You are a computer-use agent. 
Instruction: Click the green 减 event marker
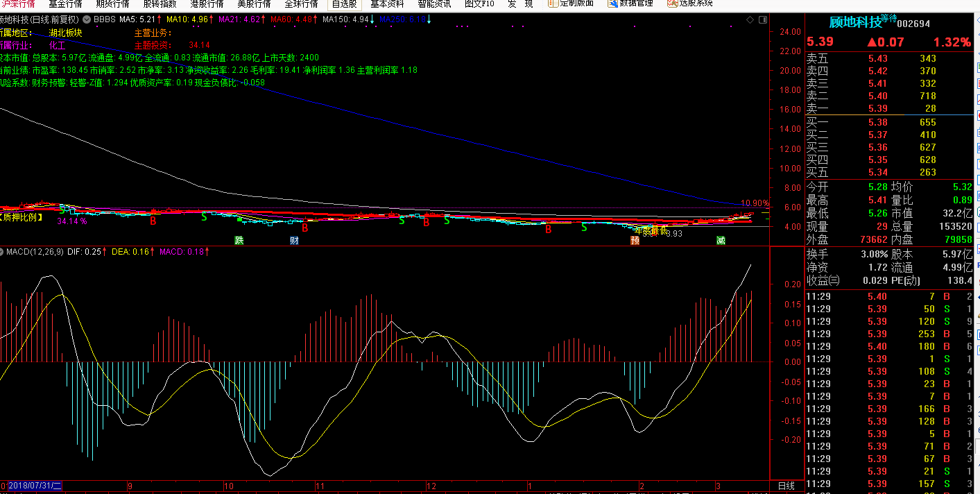[x=721, y=241]
